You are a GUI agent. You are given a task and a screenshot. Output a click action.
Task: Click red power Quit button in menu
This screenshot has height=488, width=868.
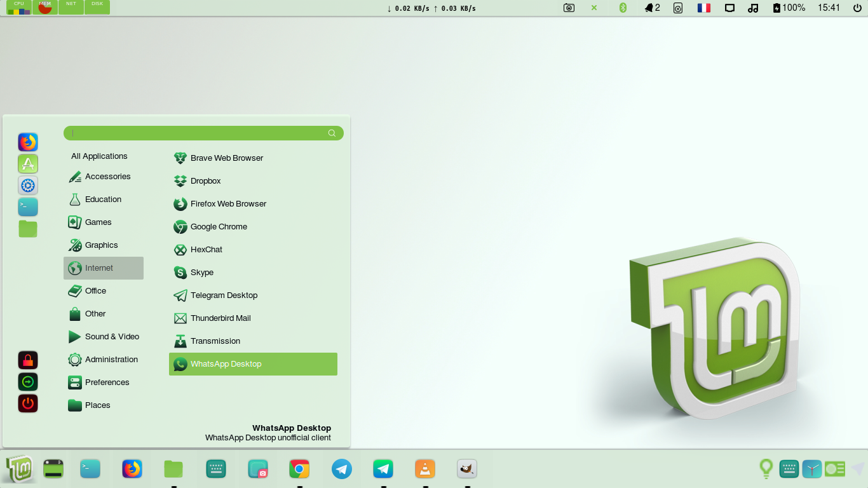pyautogui.click(x=28, y=403)
